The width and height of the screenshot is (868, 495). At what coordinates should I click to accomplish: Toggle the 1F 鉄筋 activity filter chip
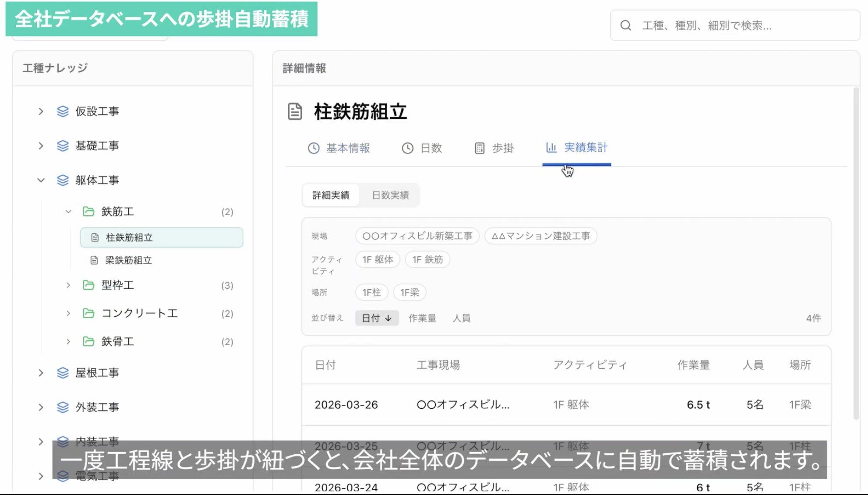[427, 260]
